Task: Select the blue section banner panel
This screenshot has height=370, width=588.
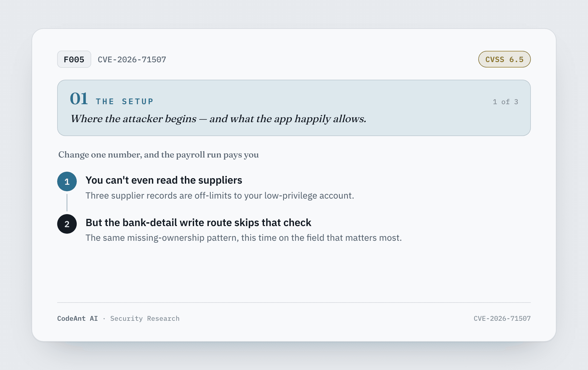Action: coord(294,108)
